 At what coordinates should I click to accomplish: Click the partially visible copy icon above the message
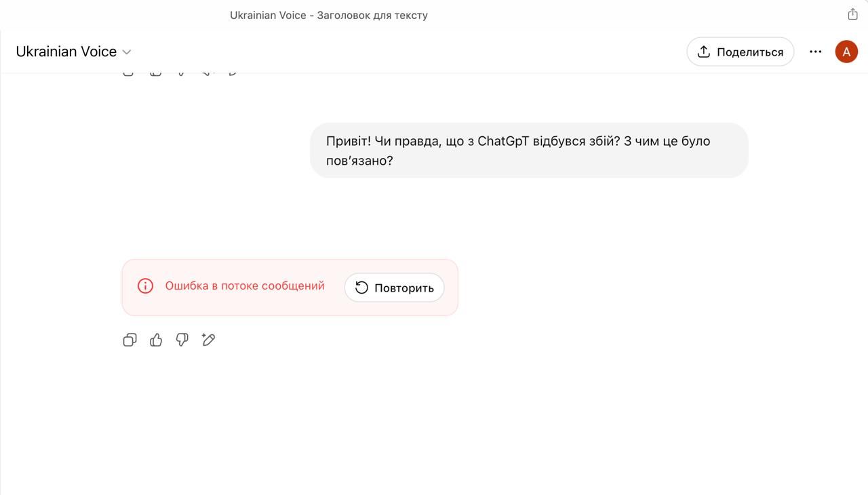pos(128,70)
